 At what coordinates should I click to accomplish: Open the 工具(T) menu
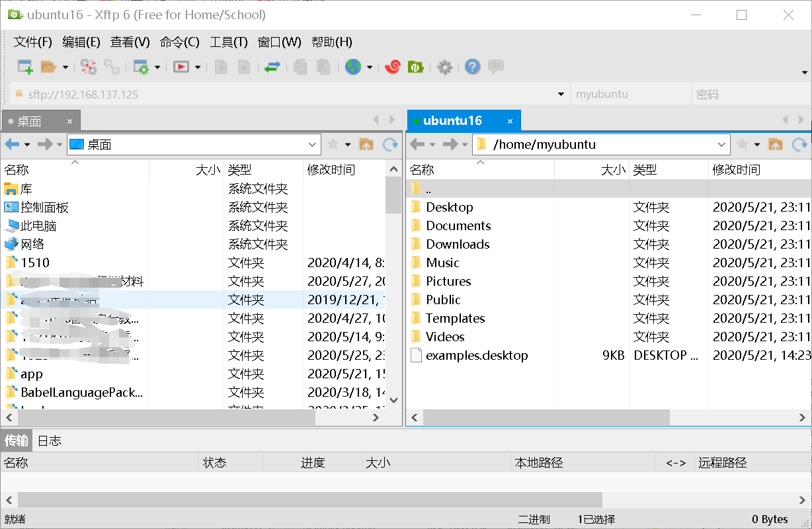(229, 42)
